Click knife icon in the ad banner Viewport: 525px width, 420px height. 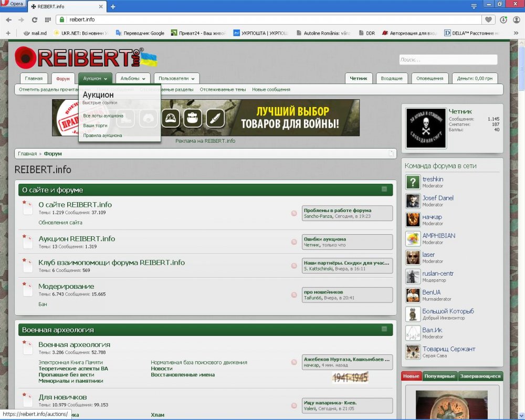click(215, 118)
